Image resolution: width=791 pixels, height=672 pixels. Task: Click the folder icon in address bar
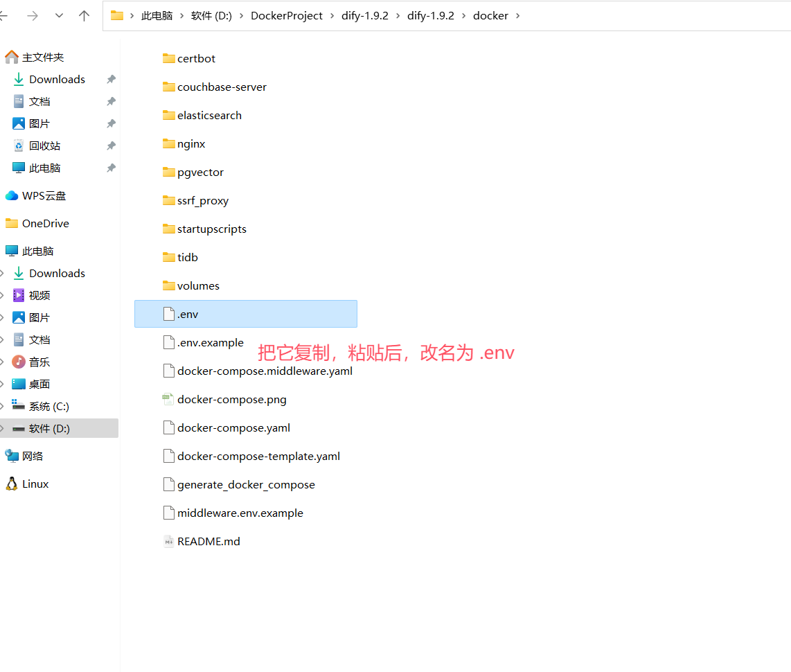[117, 16]
